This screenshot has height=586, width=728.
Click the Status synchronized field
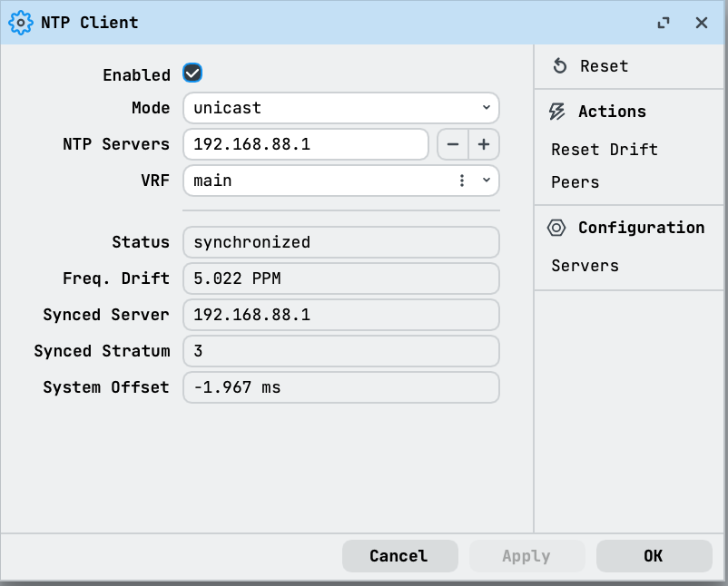(x=341, y=242)
